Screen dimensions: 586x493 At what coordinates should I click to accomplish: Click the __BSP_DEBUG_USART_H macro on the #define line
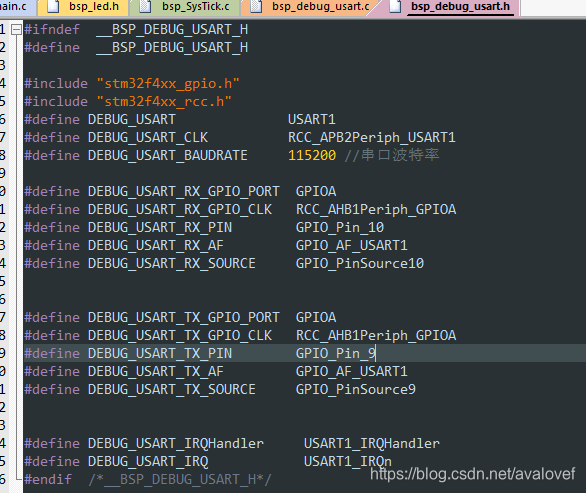(x=172, y=47)
